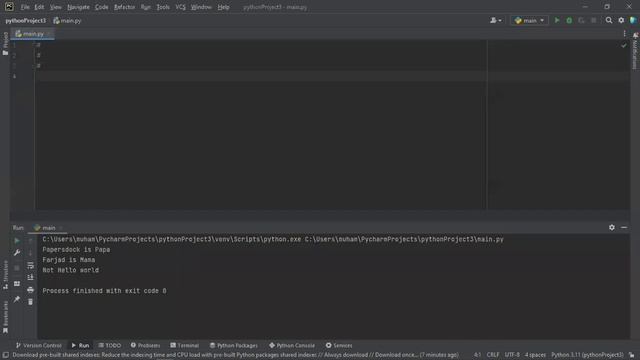Screen dimensions: 640x360
Task: Click the pre-built shared indexes notification text
Action: [x=235, y=355]
